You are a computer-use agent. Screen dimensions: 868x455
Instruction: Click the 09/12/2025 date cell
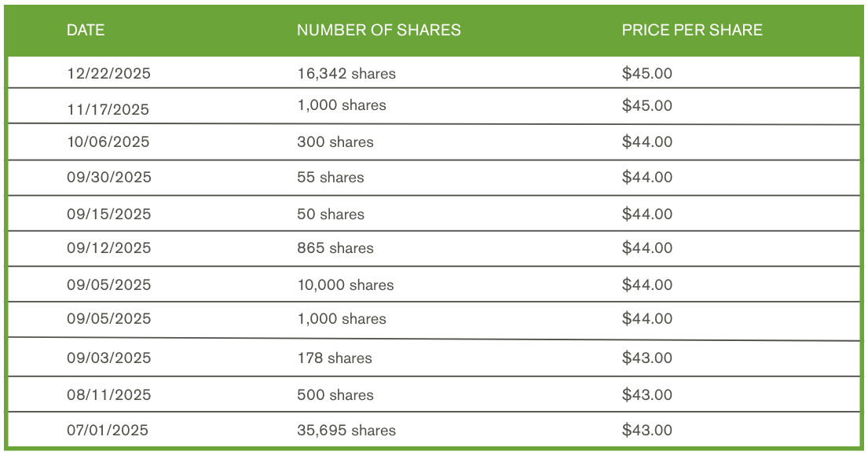[108, 248]
